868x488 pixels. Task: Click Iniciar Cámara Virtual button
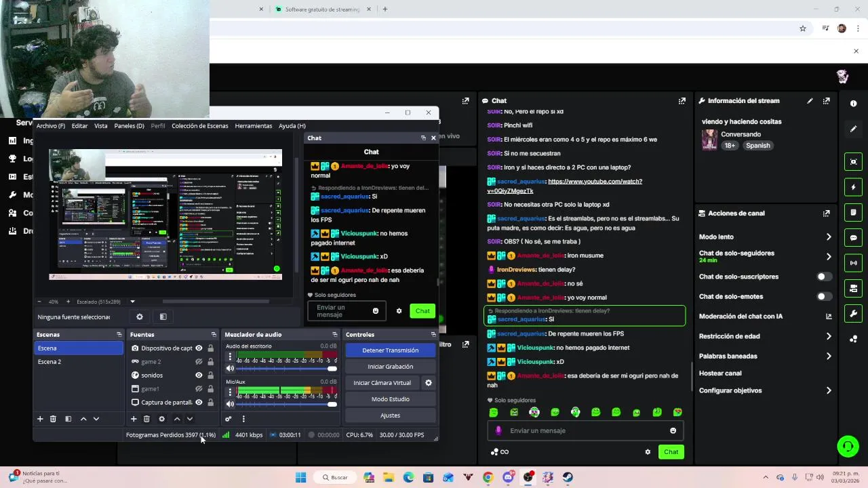(x=382, y=383)
